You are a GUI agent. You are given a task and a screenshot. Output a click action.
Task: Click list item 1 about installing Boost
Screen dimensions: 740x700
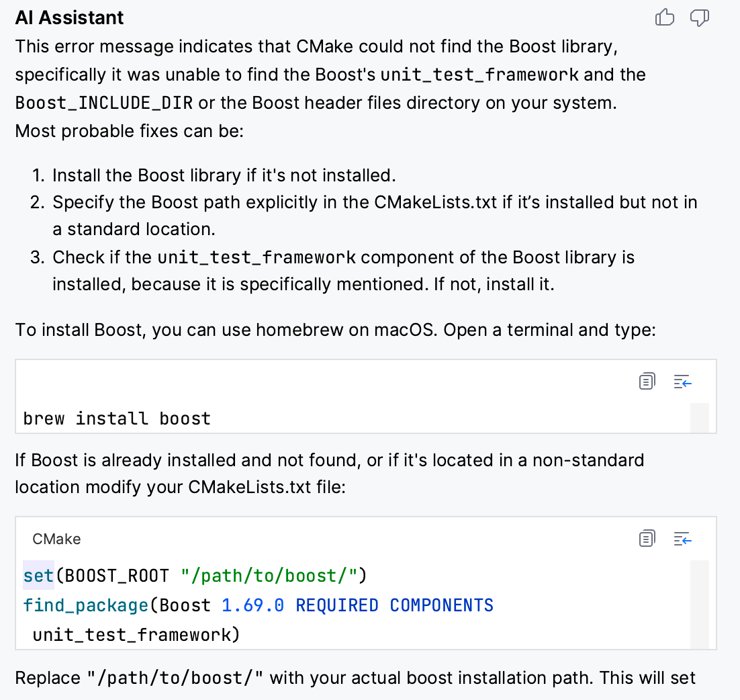pos(201,175)
